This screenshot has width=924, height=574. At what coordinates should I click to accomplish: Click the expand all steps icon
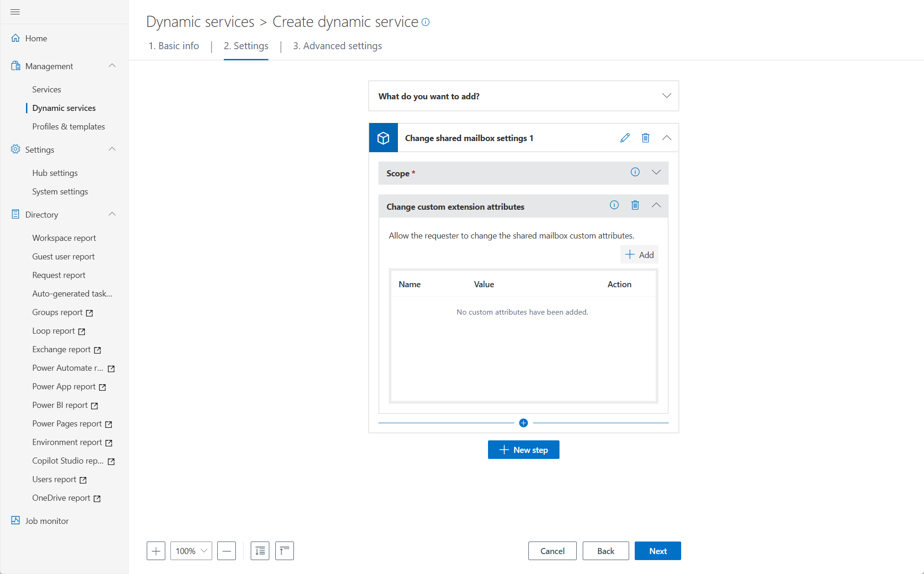point(260,551)
